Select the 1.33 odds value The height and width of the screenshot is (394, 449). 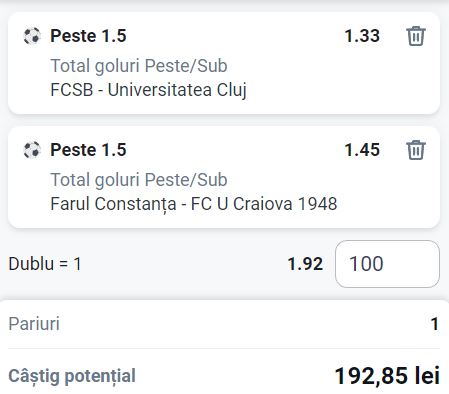362,36
